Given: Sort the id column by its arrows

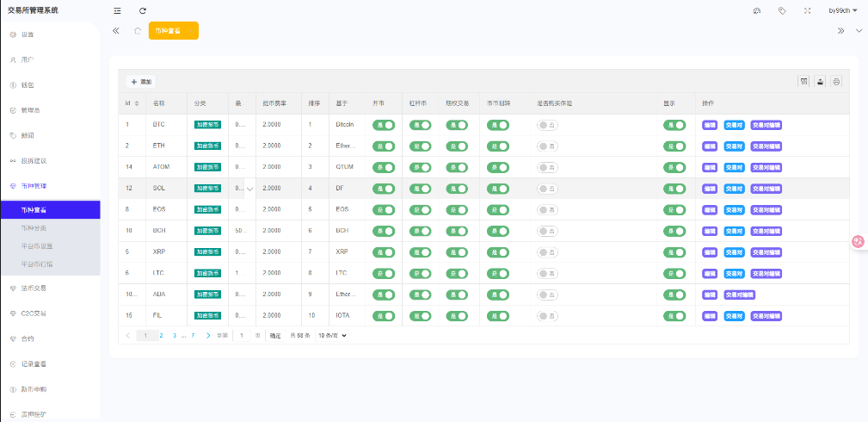Looking at the screenshot, I should coord(137,103).
